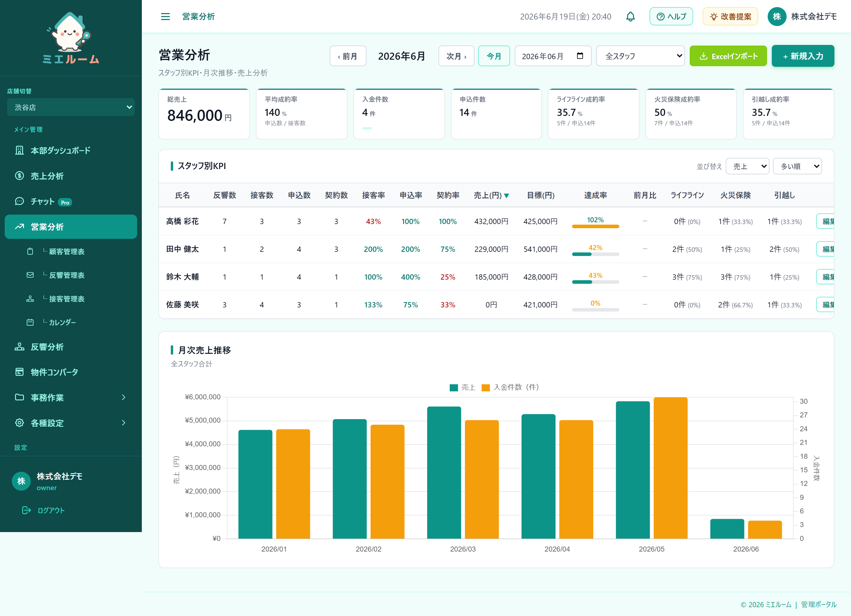Image resolution: width=851 pixels, height=616 pixels.
Task: Expand the 各種設定 submenu chevron
Action: [x=124, y=423]
